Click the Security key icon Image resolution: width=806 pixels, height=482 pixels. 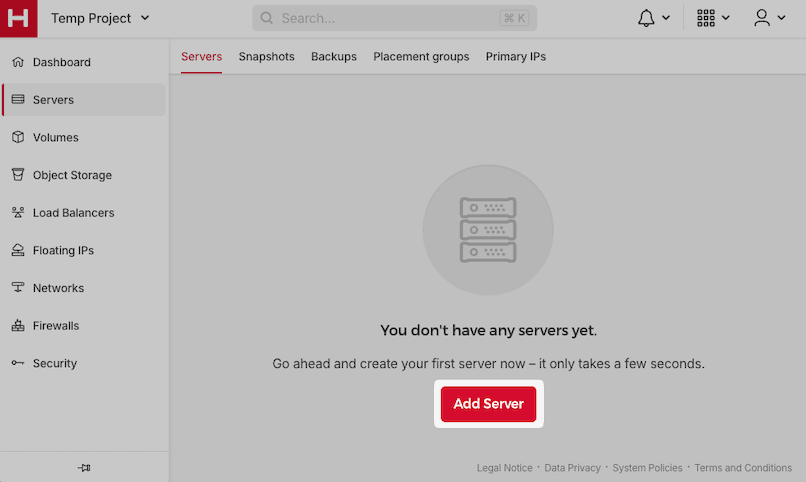pyautogui.click(x=18, y=363)
